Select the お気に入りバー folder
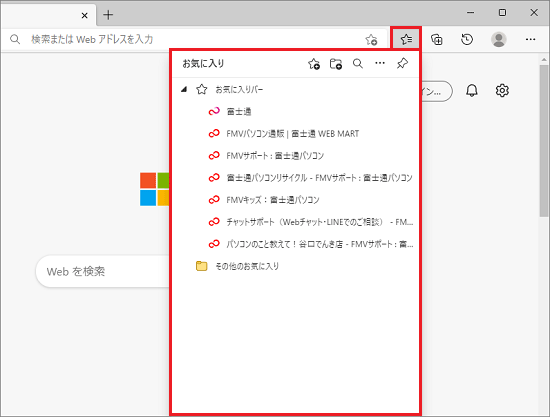This screenshot has width=550, height=417. (x=296, y=89)
